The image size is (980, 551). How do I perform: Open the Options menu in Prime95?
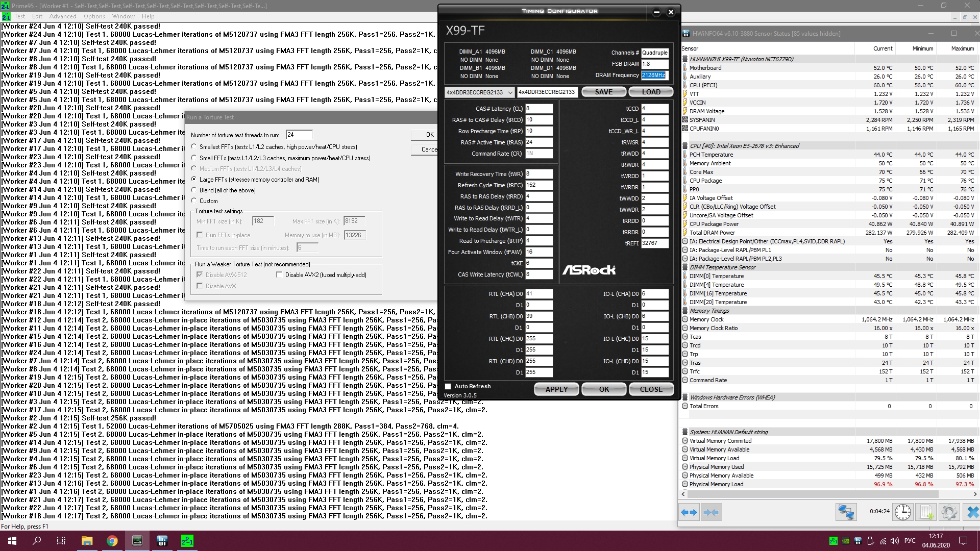pyautogui.click(x=94, y=16)
